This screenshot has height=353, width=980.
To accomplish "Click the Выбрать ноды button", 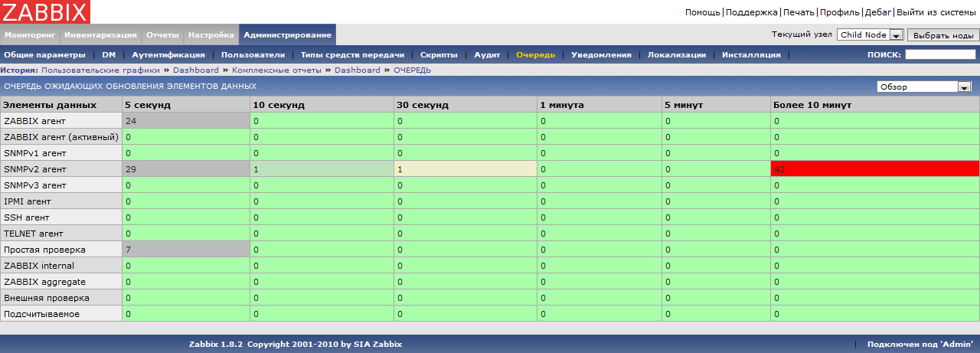I will click(942, 35).
